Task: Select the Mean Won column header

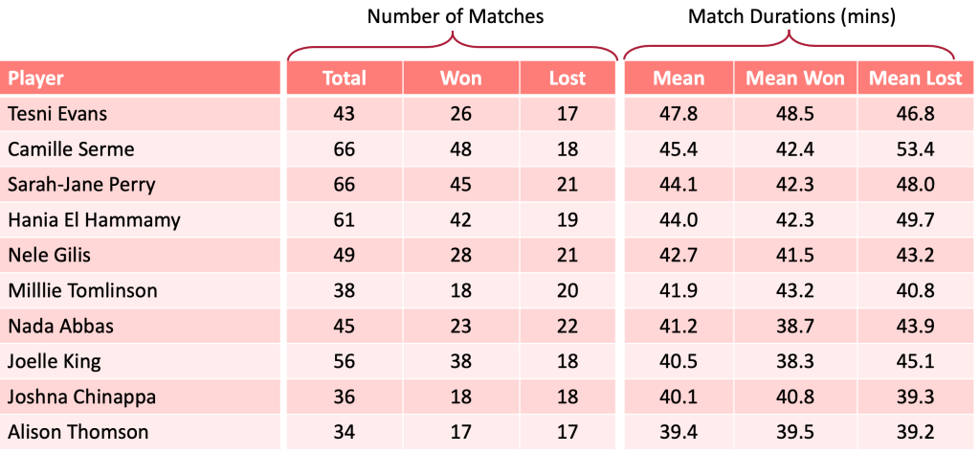Action: [x=795, y=79]
